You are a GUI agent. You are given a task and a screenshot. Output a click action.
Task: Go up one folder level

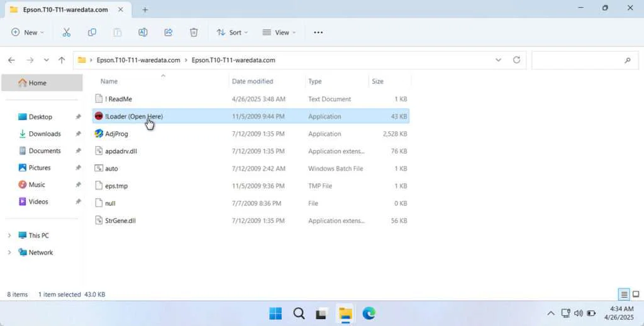pos(62,60)
